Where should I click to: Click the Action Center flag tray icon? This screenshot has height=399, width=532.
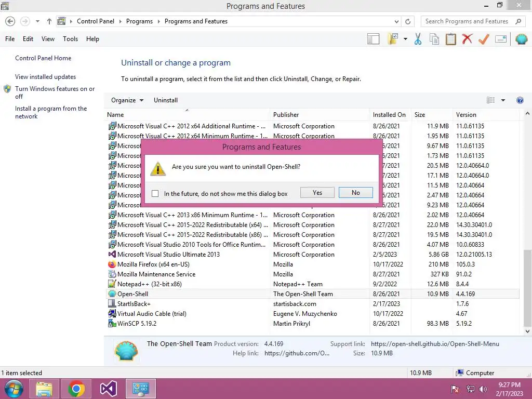[455, 389]
